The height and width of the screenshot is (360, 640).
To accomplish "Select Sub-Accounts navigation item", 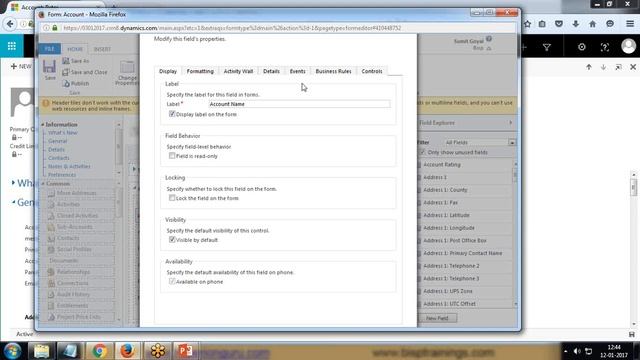I will pyautogui.click(x=74, y=227).
